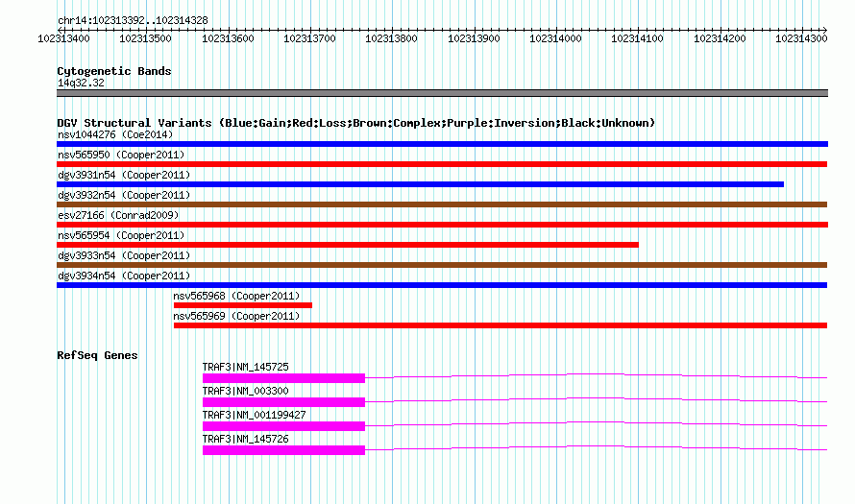855x504 pixels.
Task: Click the 14q32.32 band label
Action: pos(81,83)
